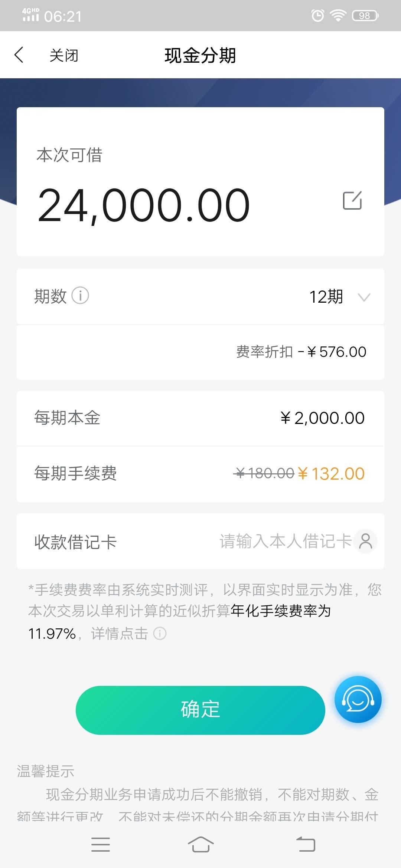Tap the 每期本金 ¥2,000.00 row
Image resolution: width=401 pixels, height=868 pixels.
pos(200,418)
